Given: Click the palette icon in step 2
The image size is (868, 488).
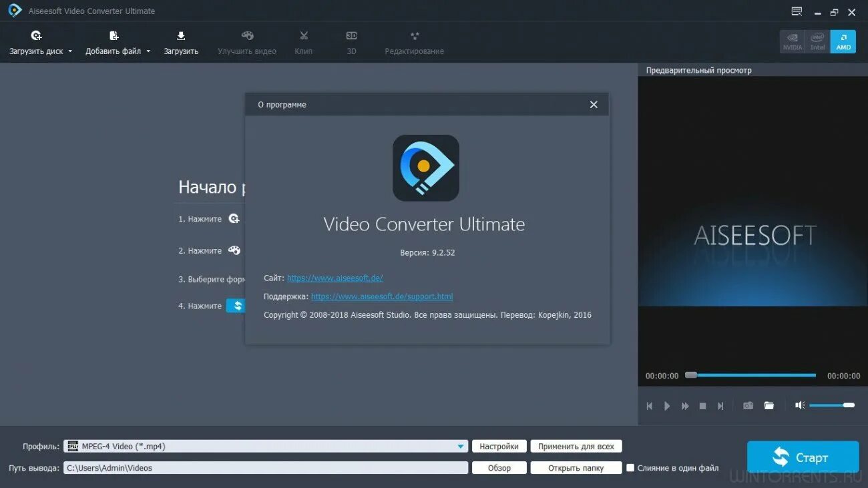Looking at the screenshot, I should pos(234,250).
